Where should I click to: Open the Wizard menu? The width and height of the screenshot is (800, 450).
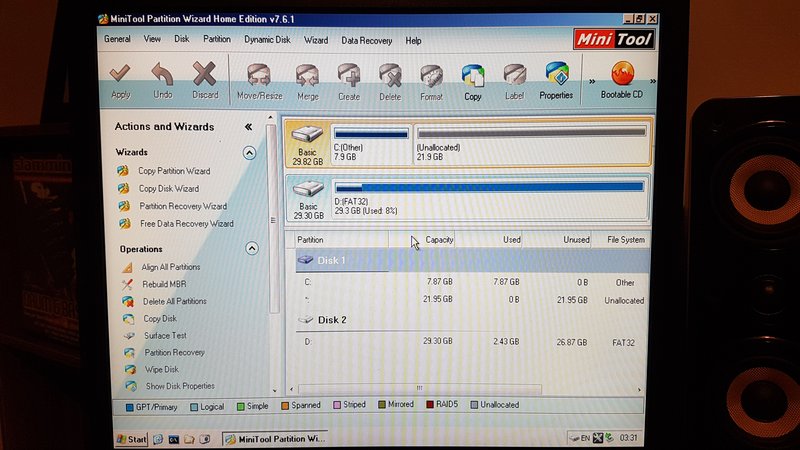click(x=316, y=40)
